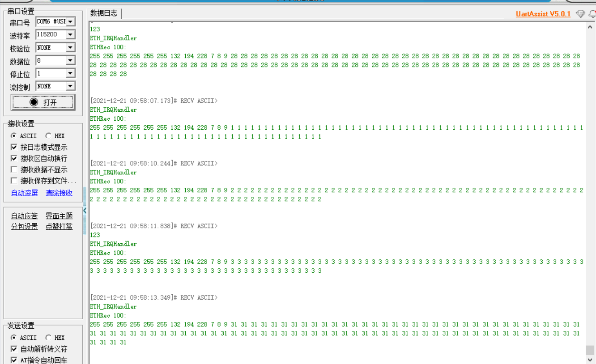Click the log vertical scrollbar thumb
The height and width of the screenshot is (364, 596).
[x=590, y=350]
